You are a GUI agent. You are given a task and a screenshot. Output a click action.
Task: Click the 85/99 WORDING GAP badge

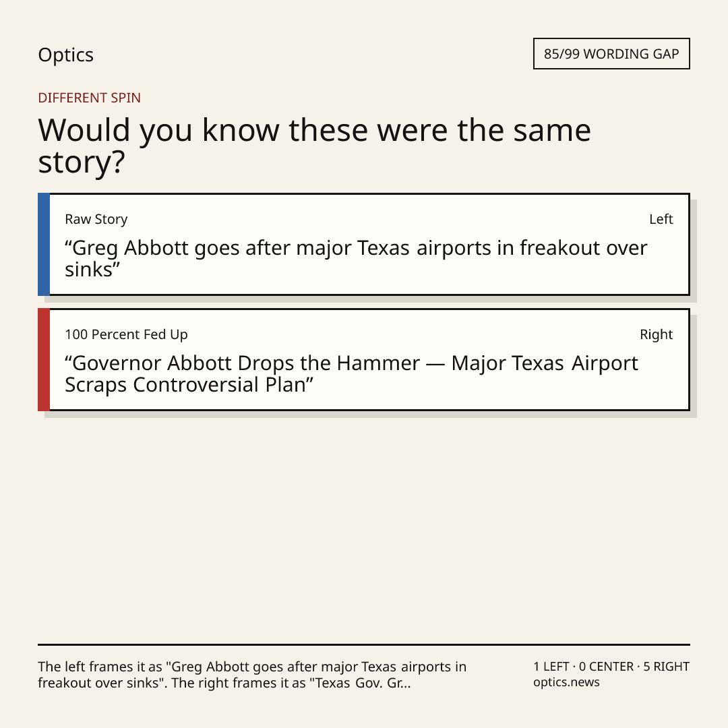pyautogui.click(x=611, y=54)
